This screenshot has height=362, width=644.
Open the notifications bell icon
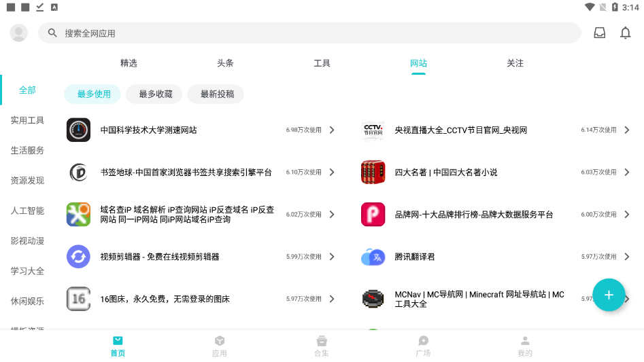625,33
